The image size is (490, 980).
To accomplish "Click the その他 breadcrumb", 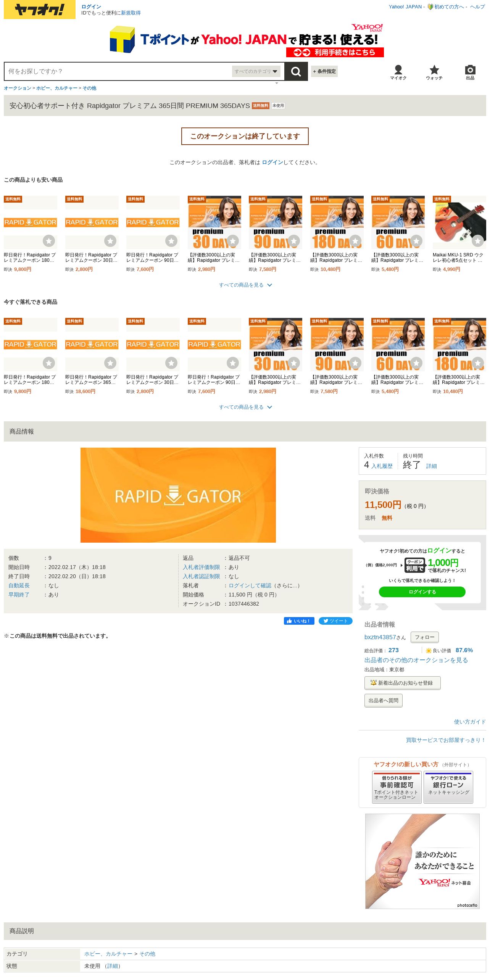I will point(89,88).
